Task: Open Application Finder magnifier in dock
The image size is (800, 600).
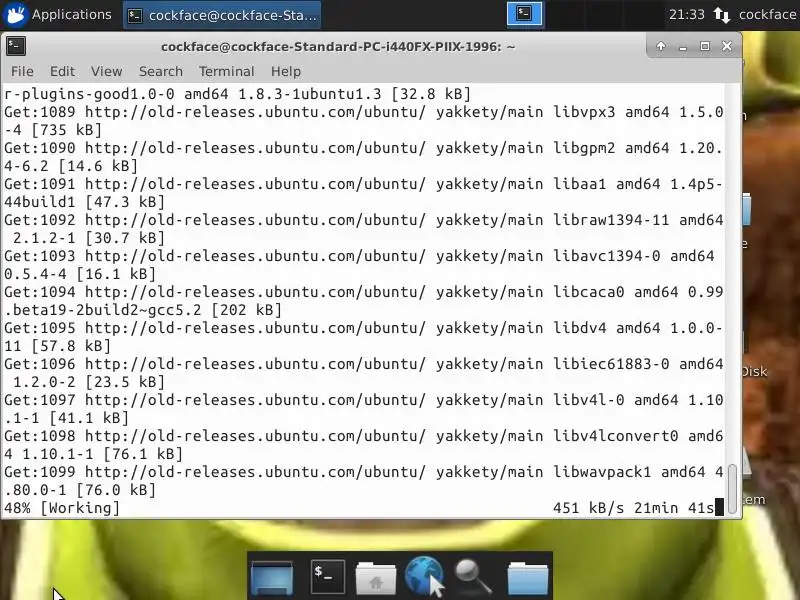Action: pos(473,577)
